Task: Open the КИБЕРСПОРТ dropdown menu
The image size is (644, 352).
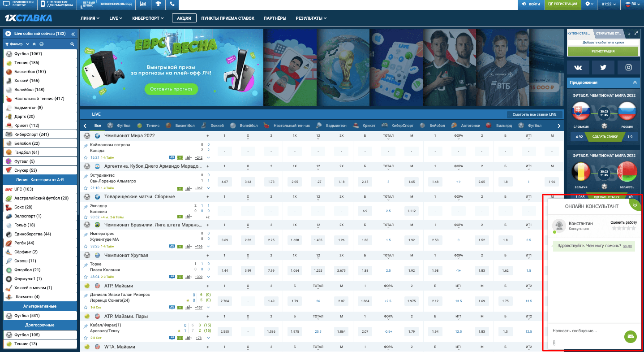Action: point(148,18)
